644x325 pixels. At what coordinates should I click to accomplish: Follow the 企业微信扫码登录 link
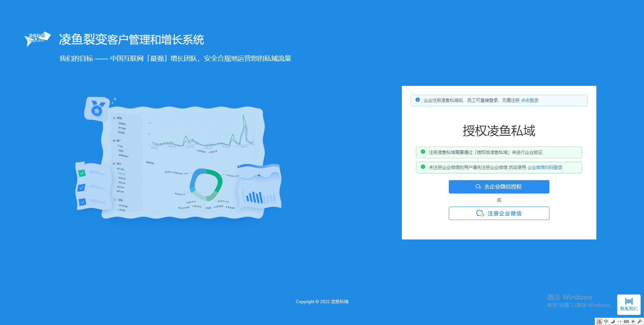coord(545,167)
